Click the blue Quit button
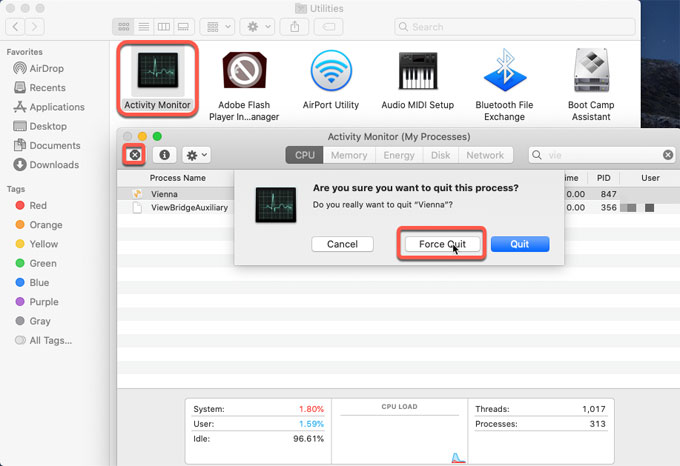Viewport: 680px width, 466px height. 519,244
